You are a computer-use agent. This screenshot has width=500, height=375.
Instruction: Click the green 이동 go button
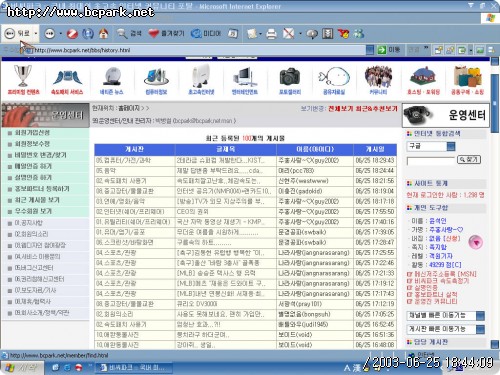tap(388, 50)
